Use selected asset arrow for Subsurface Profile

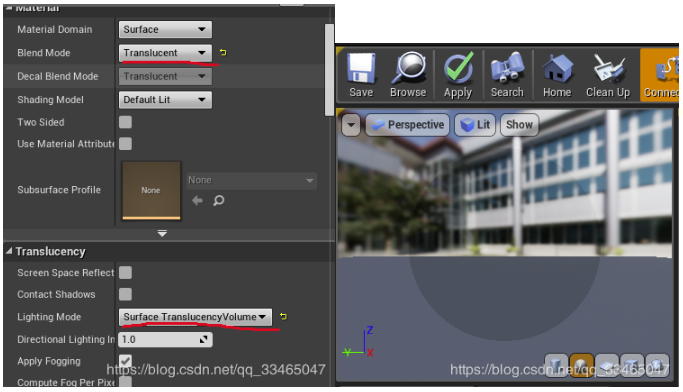197,200
